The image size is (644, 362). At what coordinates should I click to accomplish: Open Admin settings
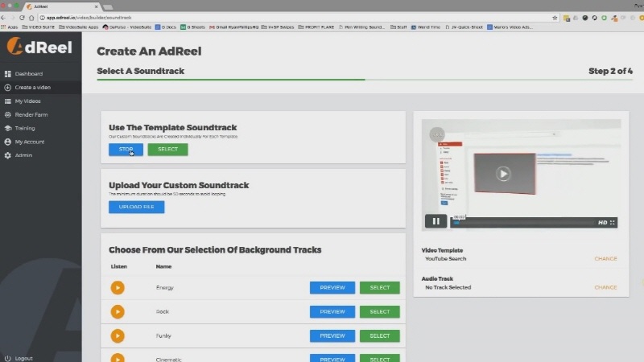point(23,155)
